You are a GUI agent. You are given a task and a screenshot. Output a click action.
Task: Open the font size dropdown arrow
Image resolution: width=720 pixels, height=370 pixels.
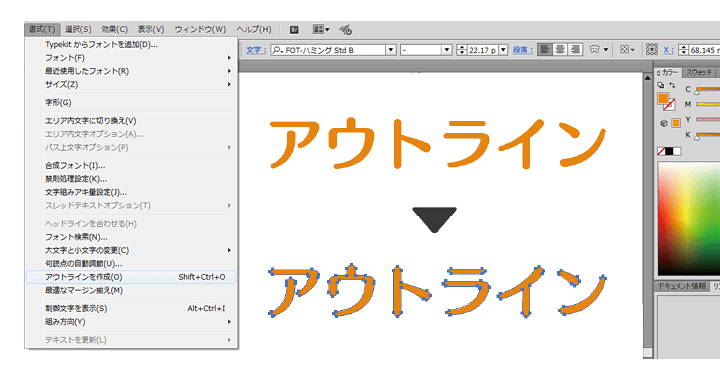coord(503,50)
